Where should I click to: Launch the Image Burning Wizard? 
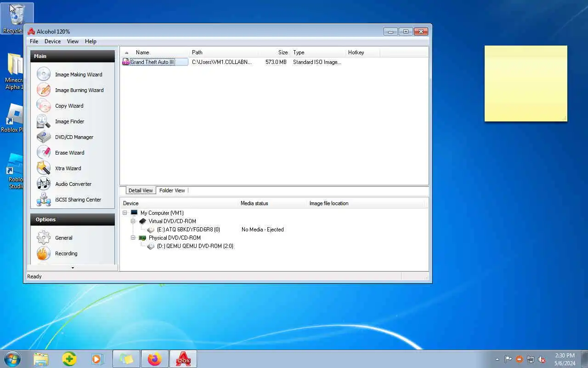click(70, 90)
